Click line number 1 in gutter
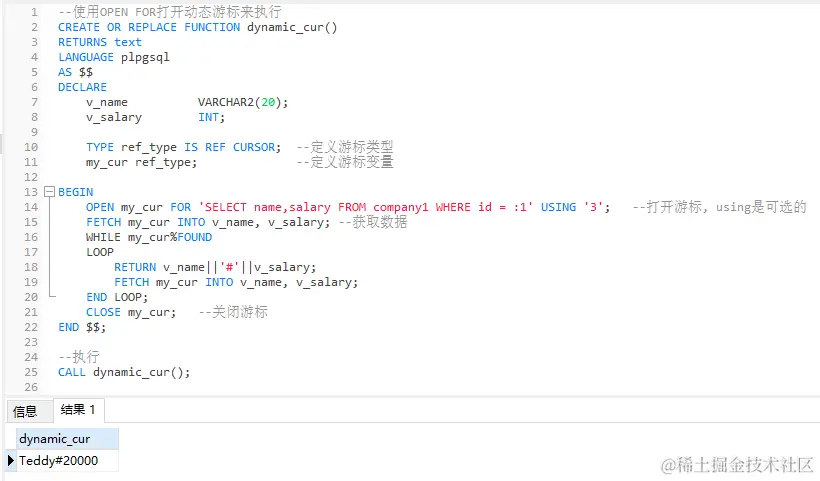Screen dimensions: 820x481 tap(34, 12)
